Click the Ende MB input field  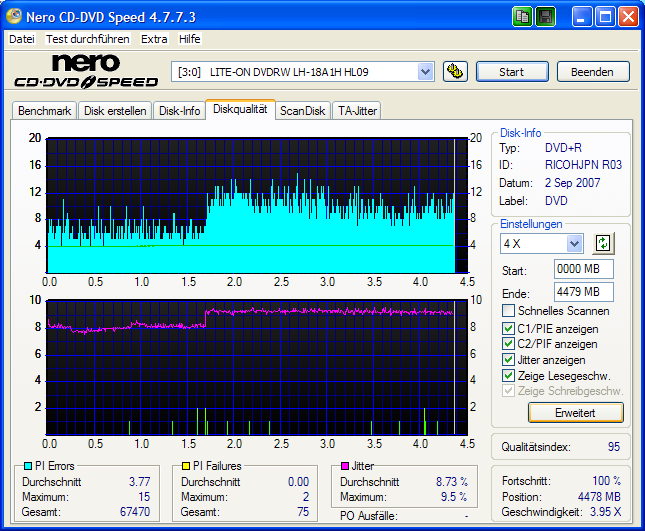point(583,292)
